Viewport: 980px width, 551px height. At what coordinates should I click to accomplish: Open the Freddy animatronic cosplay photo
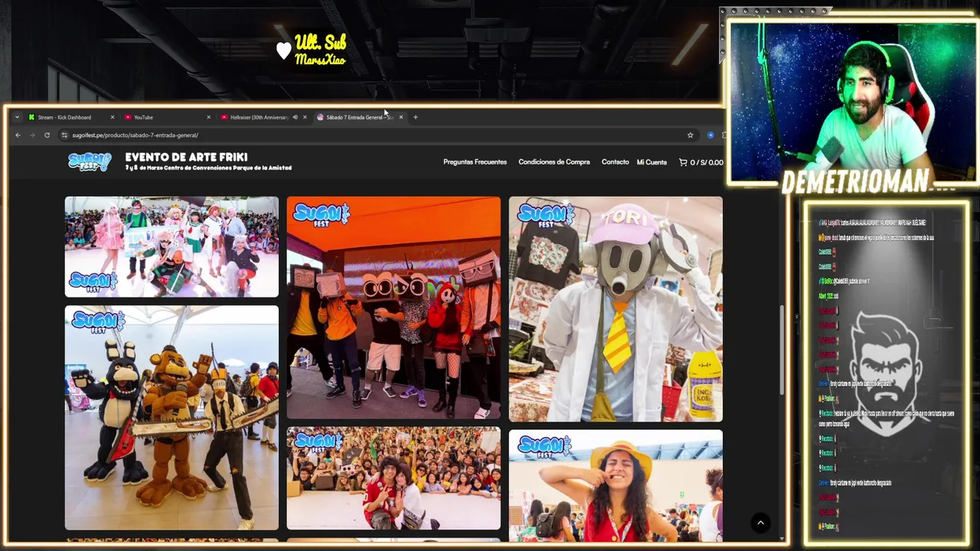[x=171, y=418]
